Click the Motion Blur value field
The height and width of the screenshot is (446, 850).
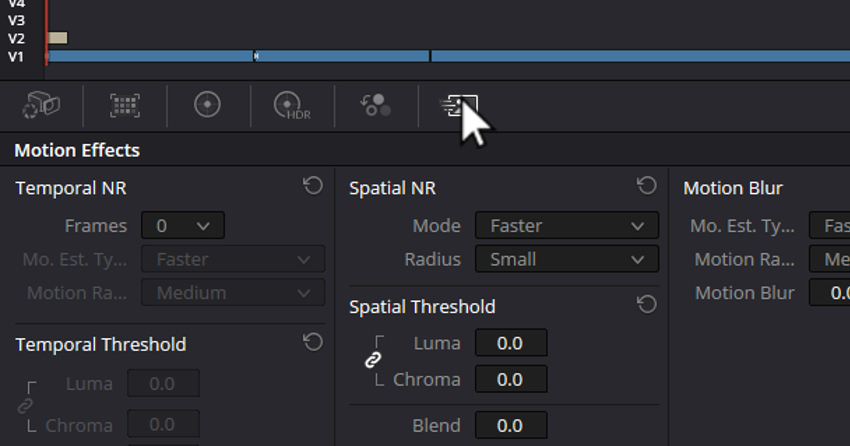click(x=829, y=293)
